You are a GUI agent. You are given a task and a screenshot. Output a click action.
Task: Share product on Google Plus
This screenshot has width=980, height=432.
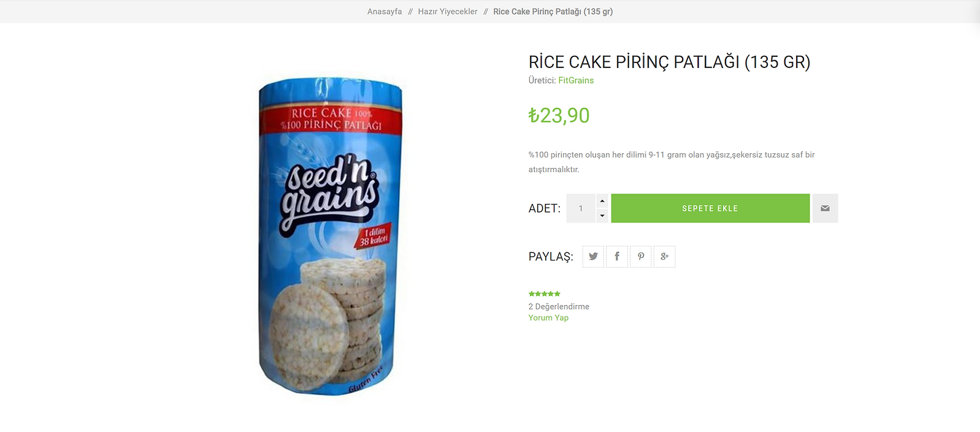click(x=665, y=257)
